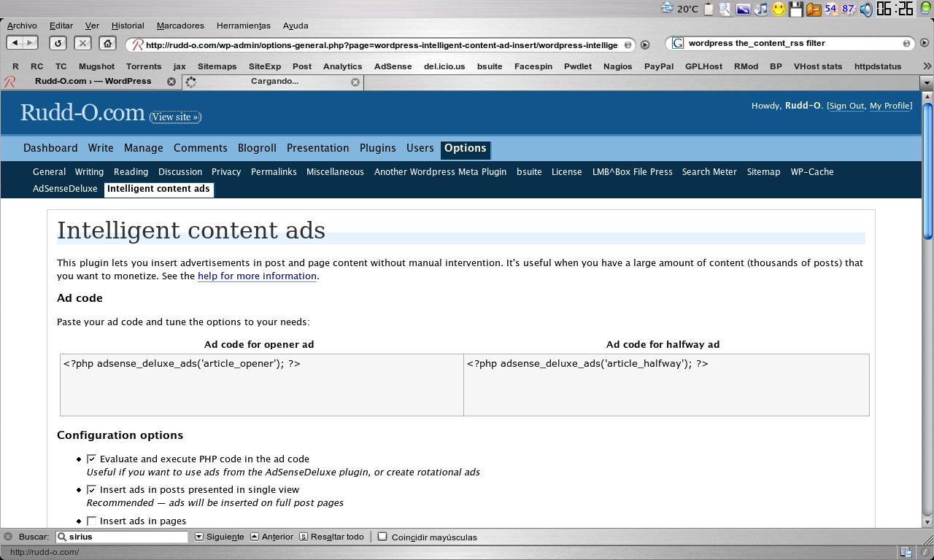
Task: Click the View site link
Action: (175, 117)
